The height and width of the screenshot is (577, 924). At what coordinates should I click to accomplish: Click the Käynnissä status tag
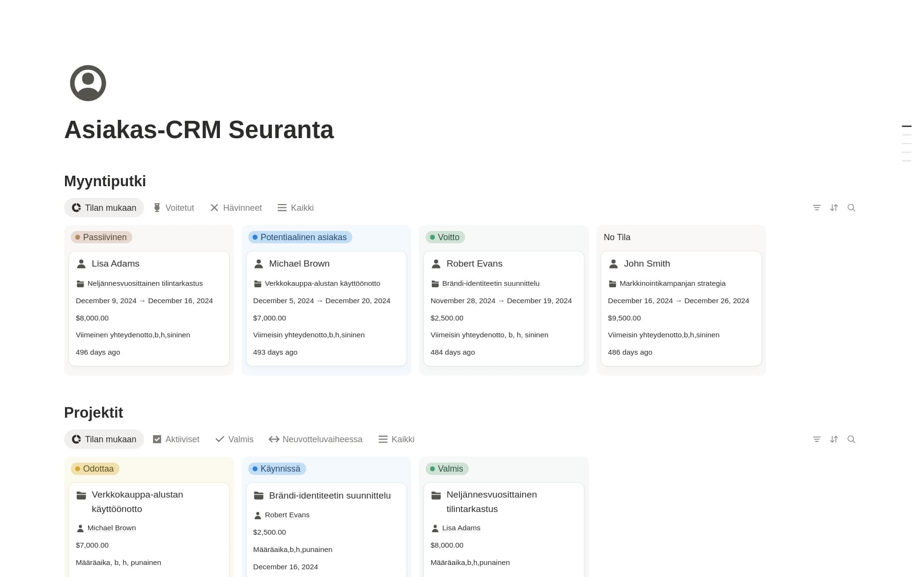[x=277, y=469]
